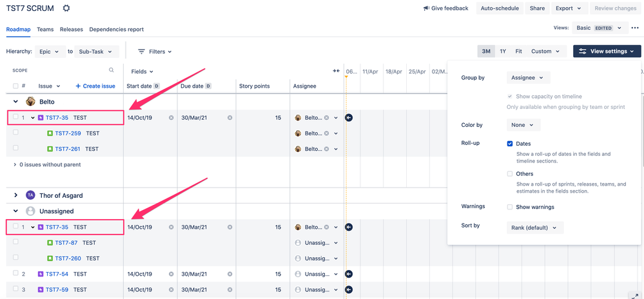Switch to the Roadmap tab
Image resolution: width=644 pixels, height=299 pixels.
19,30
